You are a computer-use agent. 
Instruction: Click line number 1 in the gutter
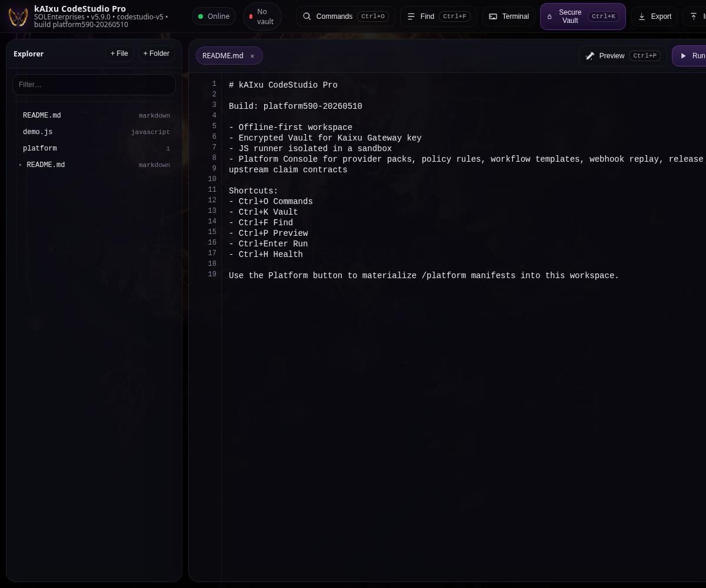pyautogui.click(x=214, y=84)
